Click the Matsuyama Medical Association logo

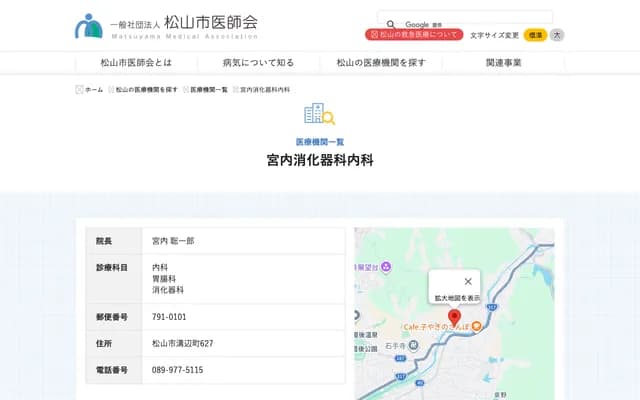166,25
